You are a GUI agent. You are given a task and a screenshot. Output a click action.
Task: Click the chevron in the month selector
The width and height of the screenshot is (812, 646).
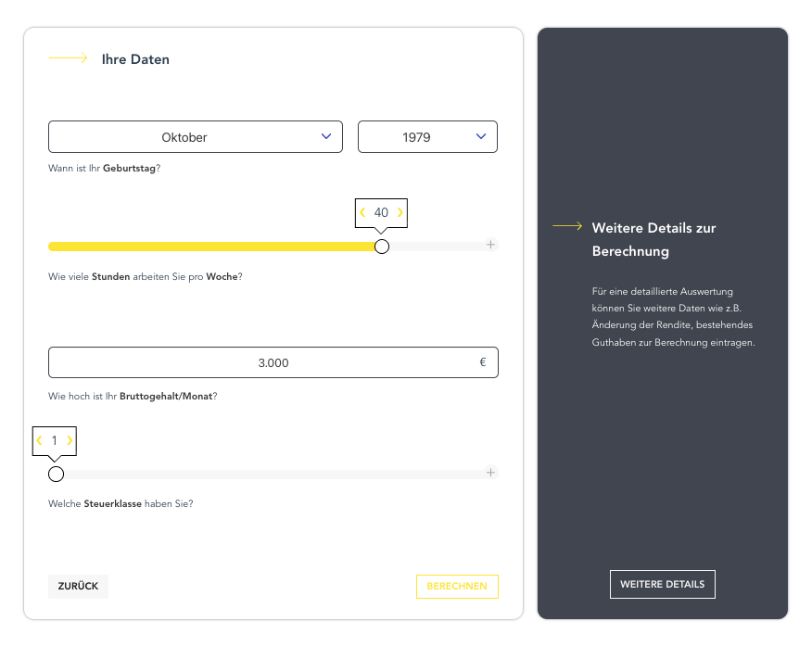[x=326, y=136]
